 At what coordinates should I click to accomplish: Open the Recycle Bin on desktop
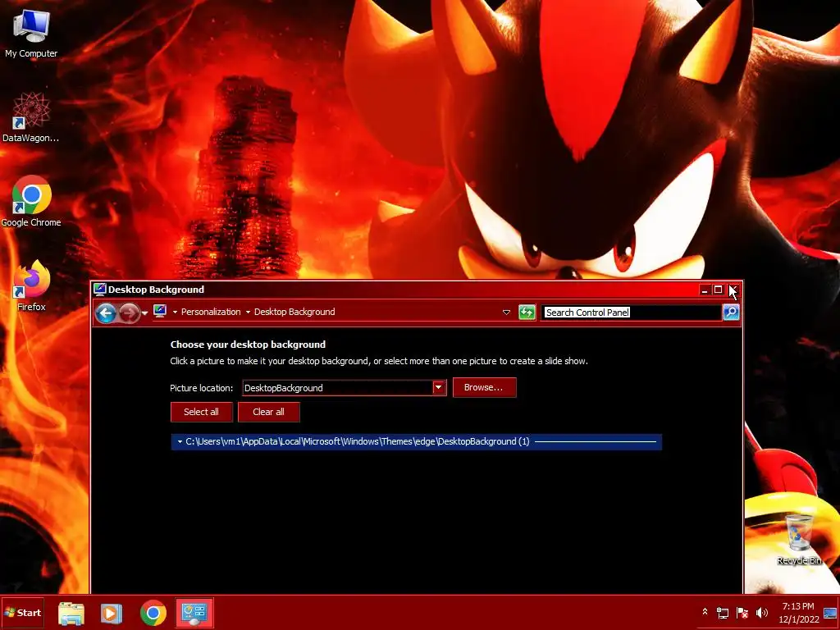pos(799,539)
